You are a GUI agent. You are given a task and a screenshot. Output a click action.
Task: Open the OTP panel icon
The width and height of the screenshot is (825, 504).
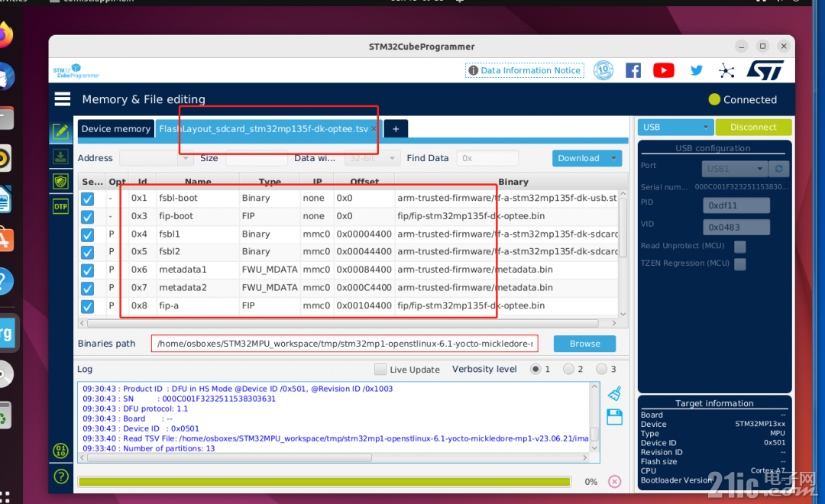pyautogui.click(x=60, y=206)
